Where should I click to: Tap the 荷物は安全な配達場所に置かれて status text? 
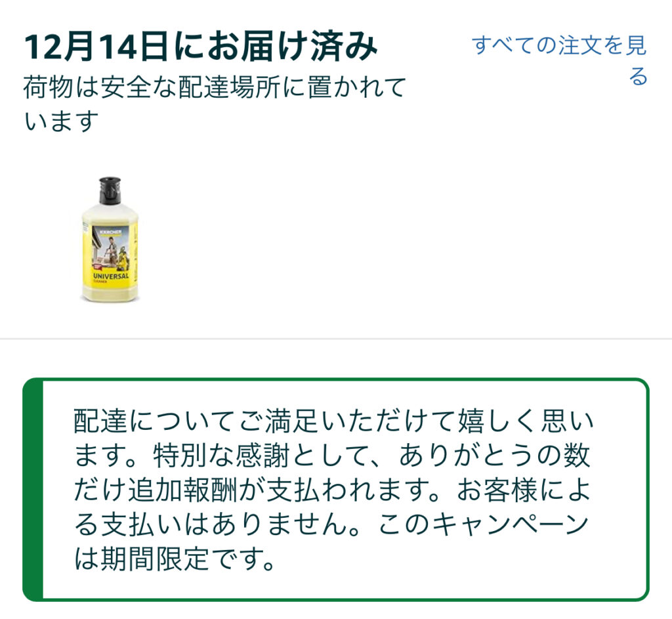215,88
